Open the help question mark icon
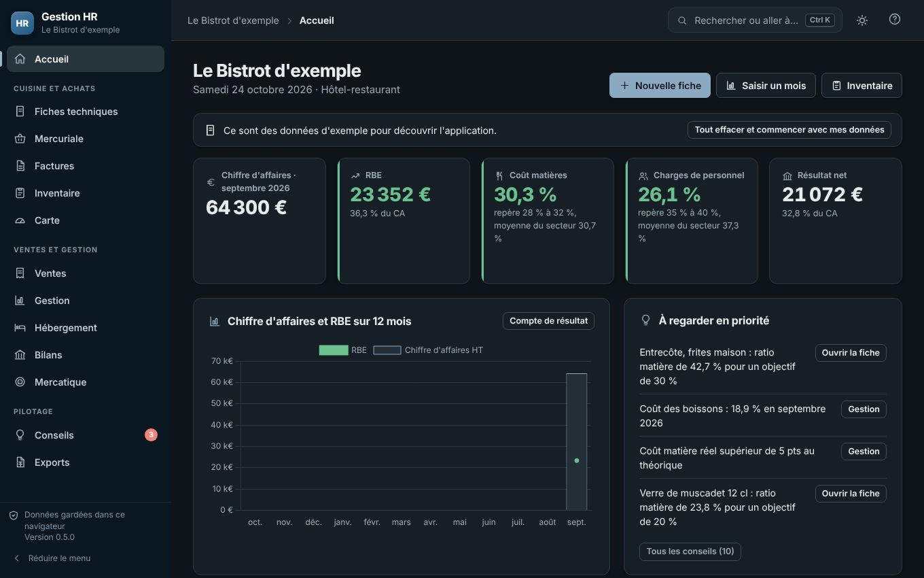Image resolution: width=924 pixels, height=578 pixels. pos(895,20)
